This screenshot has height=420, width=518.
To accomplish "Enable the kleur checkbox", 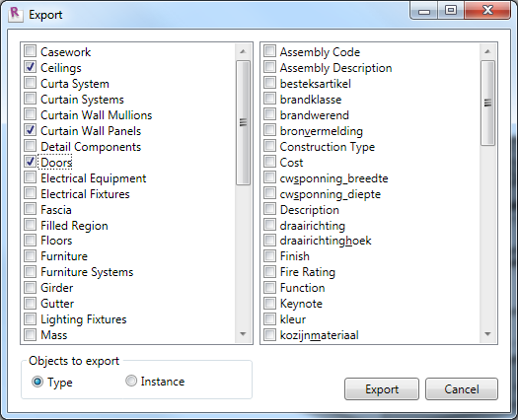I will (x=269, y=319).
